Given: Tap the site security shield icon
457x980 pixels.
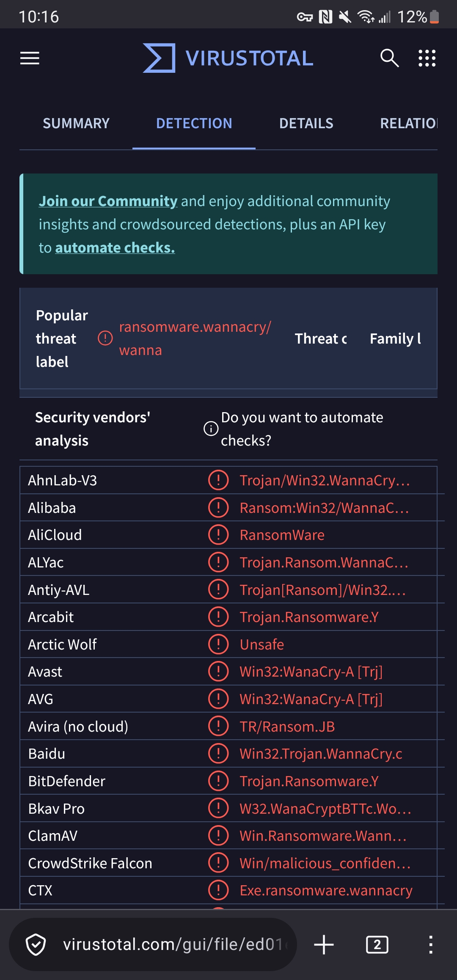Looking at the screenshot, I should 36,944.
